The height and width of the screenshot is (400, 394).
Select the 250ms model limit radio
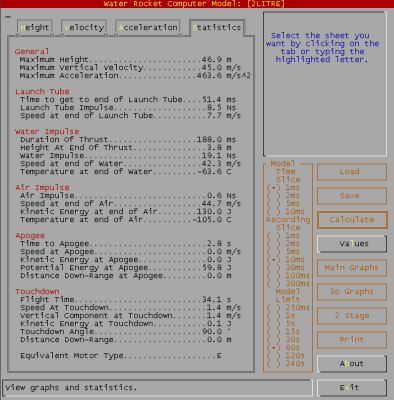tap(288, 308)
